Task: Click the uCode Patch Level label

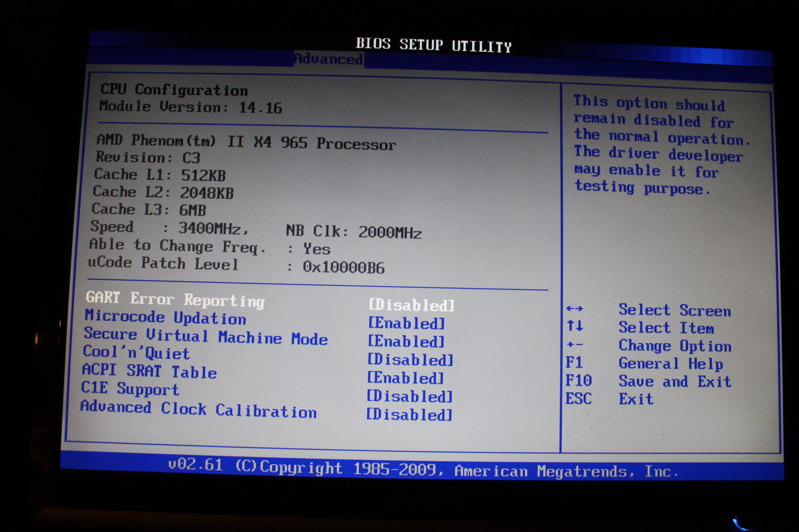Action: tap(163, 263)
